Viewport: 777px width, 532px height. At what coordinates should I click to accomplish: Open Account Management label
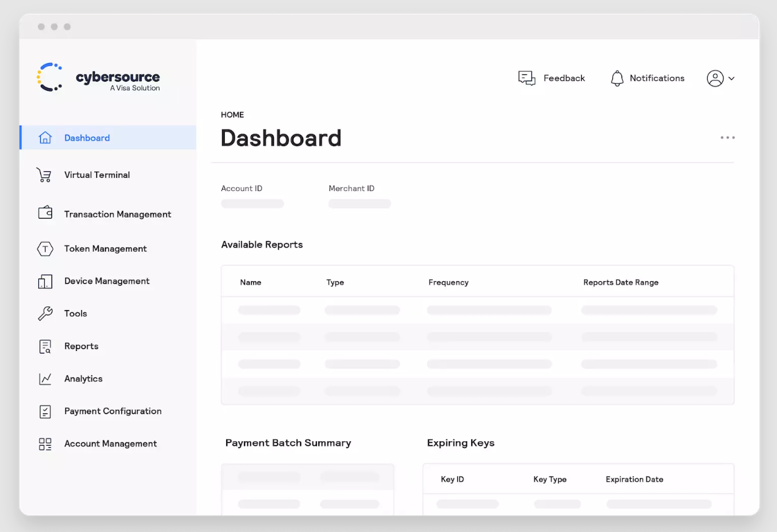pyautogui.click(x=111, y=444)
